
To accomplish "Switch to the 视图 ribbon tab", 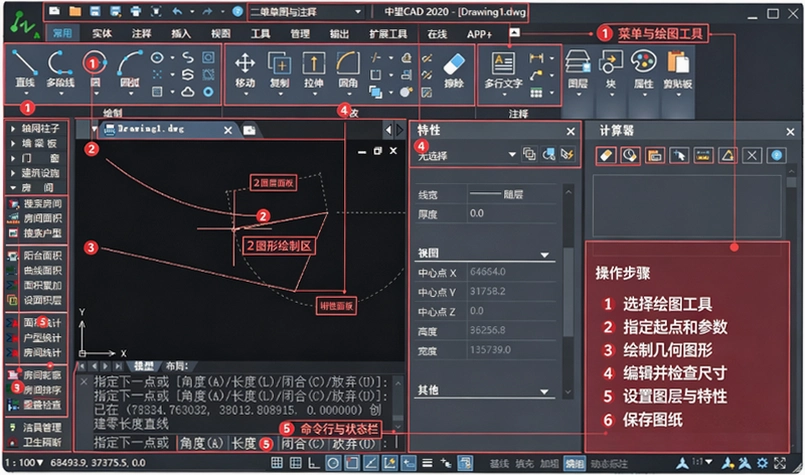I will pos(220,34).
